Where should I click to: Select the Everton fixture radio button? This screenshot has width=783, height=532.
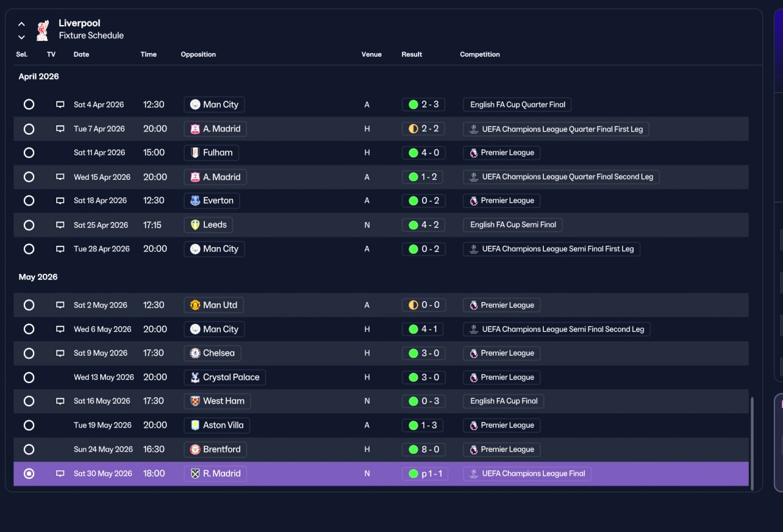(29, 201)
